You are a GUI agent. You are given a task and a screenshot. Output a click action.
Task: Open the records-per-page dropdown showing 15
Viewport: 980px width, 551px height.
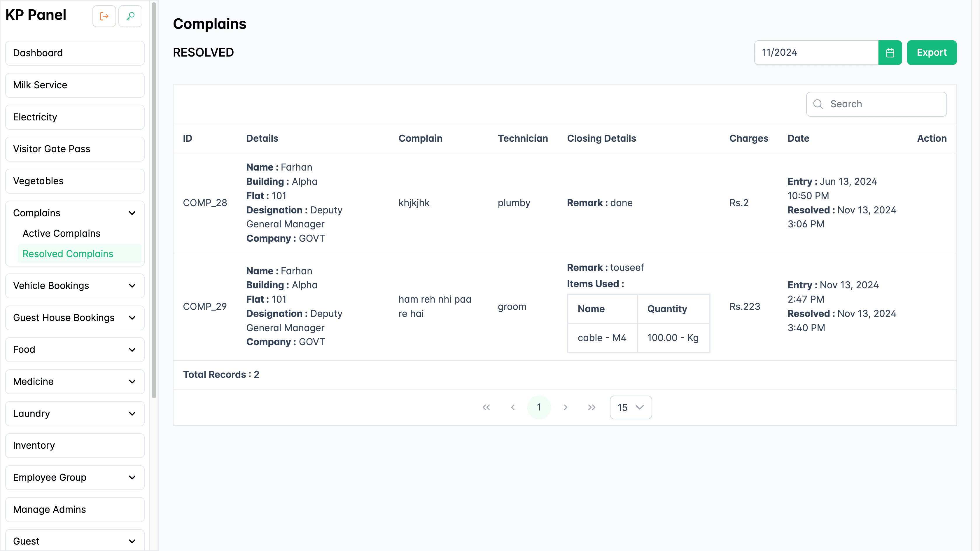click(x=630, y=407)
